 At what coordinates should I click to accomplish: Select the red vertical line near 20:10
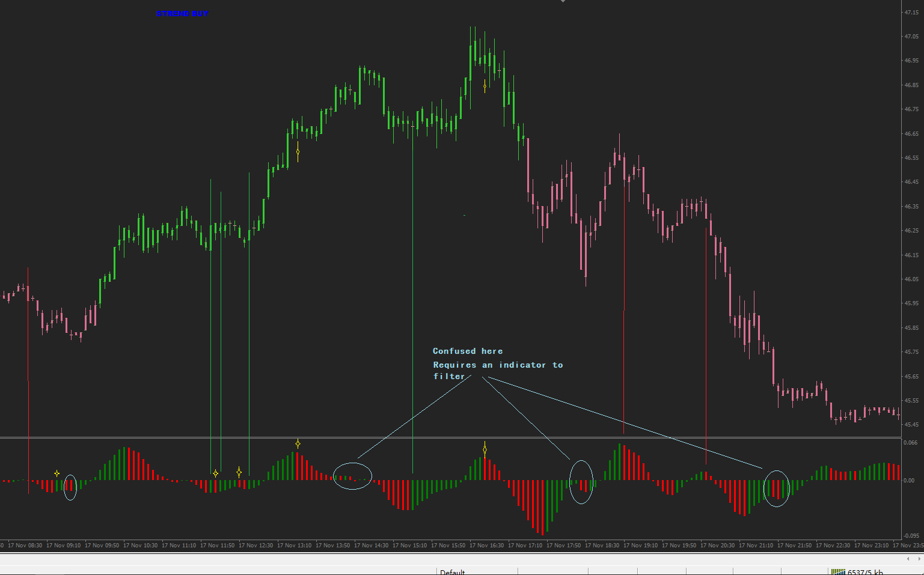tap(706, 345)
